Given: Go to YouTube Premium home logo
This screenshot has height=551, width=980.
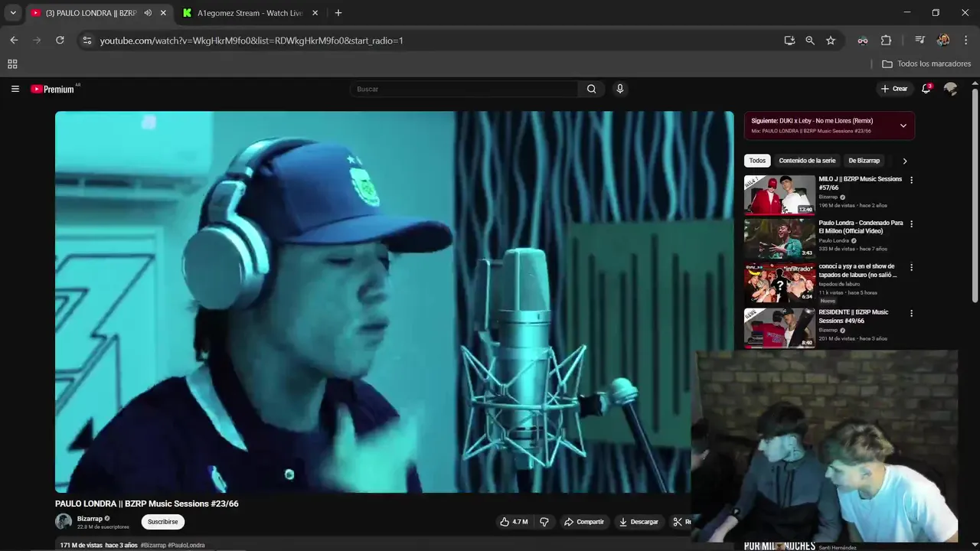Looking at the screenshot, I should coord(54,89).
